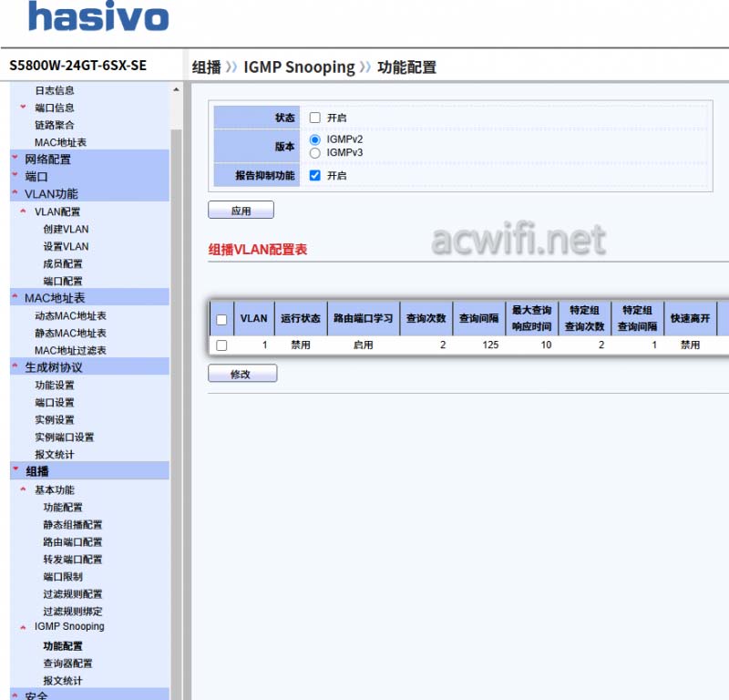The width and height of the screenshot is (729, 700).
Task: Click the sidebar scrollbar up arrow
Action: pos(176,89)
